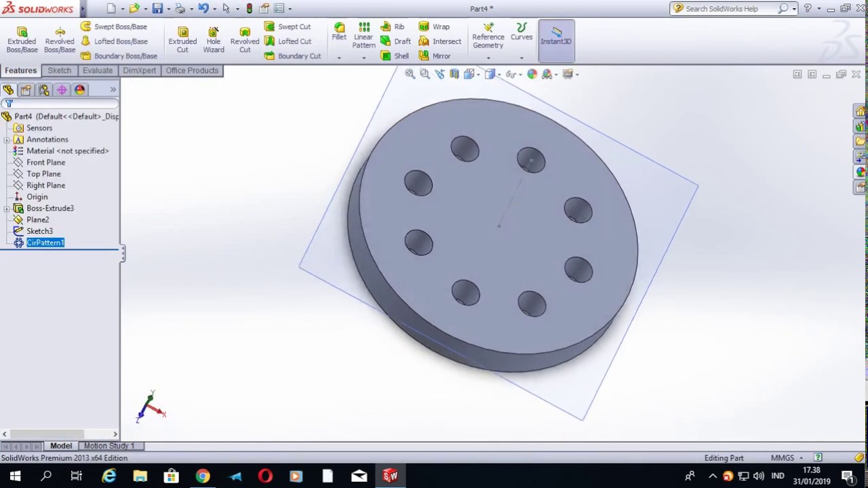This screenshot has height=488, width=868.
Task: Click the Previous View icon
Action: (439, 74)
